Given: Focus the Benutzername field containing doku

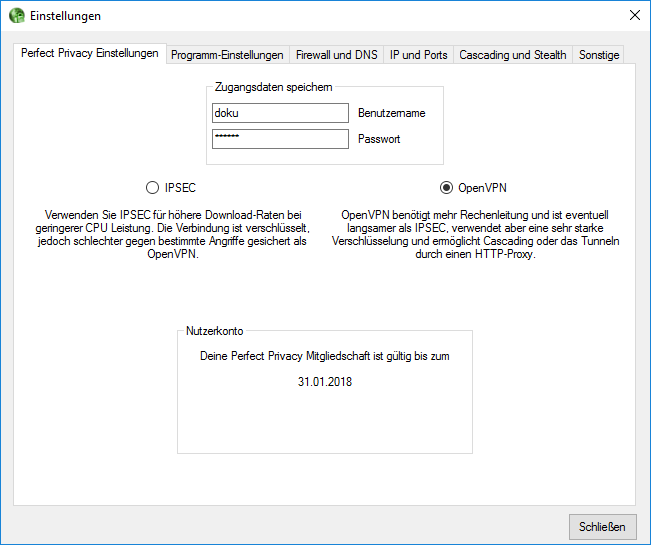Looking at the screenshot, I should coord(280,113).
